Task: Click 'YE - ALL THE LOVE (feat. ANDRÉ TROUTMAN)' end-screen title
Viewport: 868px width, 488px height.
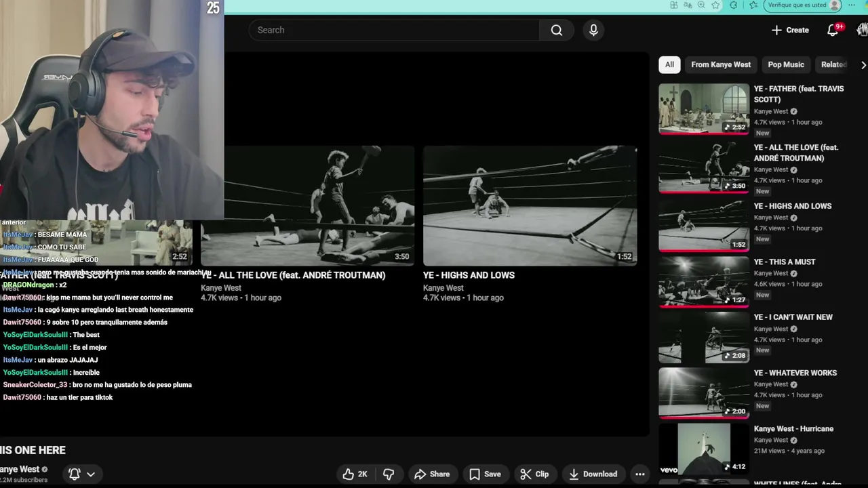Action: [x=293, y=275]
